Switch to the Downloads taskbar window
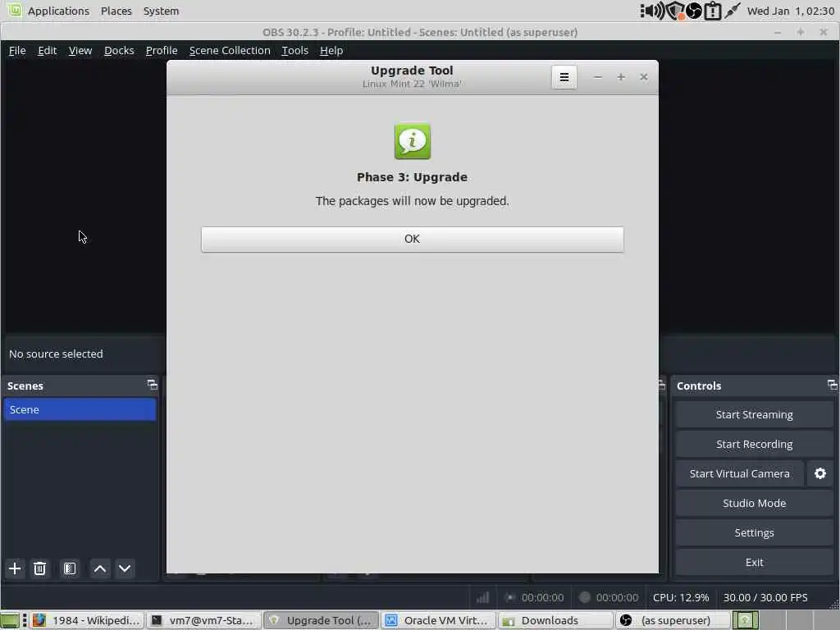The width and height of the screenshot is (840, 630). tap(555, 620)
